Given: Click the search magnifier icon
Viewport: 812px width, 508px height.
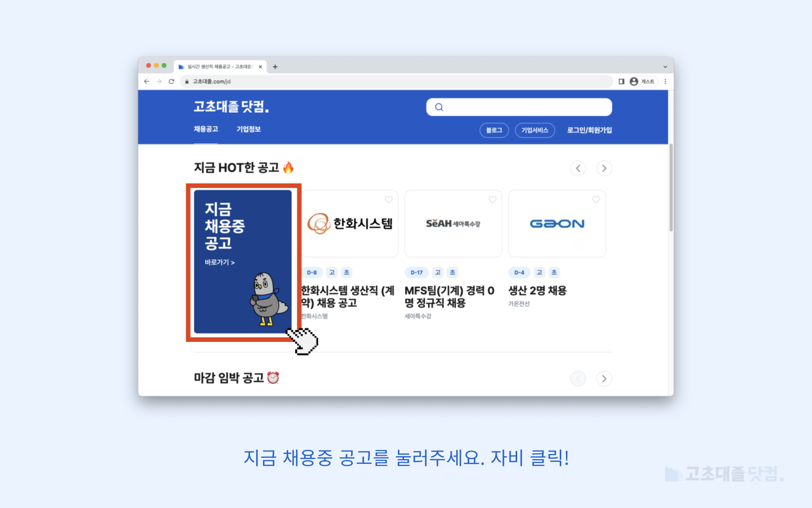Looking at the screenshot, I should (x=439, y=107).
